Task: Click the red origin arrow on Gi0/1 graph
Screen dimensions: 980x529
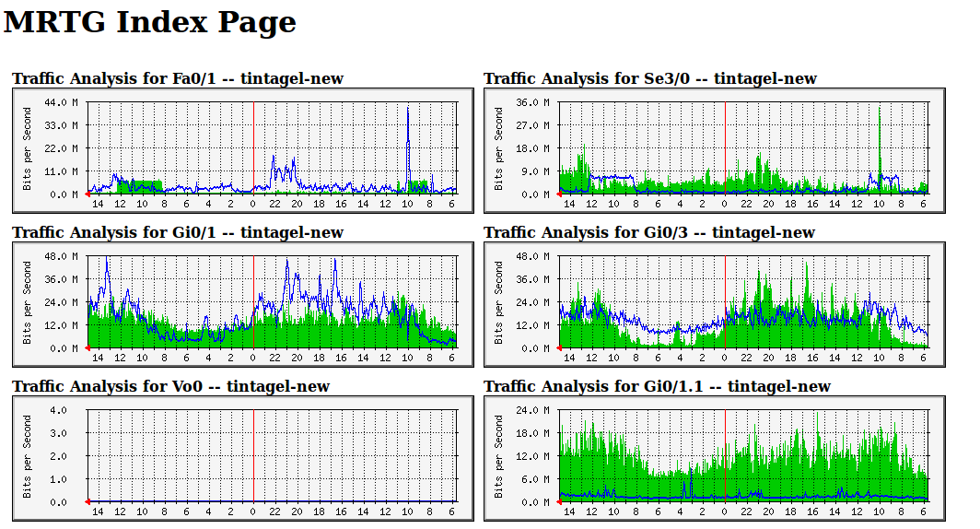Action: click(87, 348)
